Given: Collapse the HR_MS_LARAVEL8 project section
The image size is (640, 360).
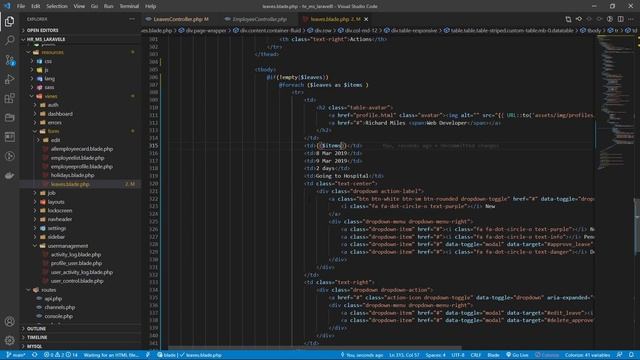Looking at the screenshot, I should point(46,40).
